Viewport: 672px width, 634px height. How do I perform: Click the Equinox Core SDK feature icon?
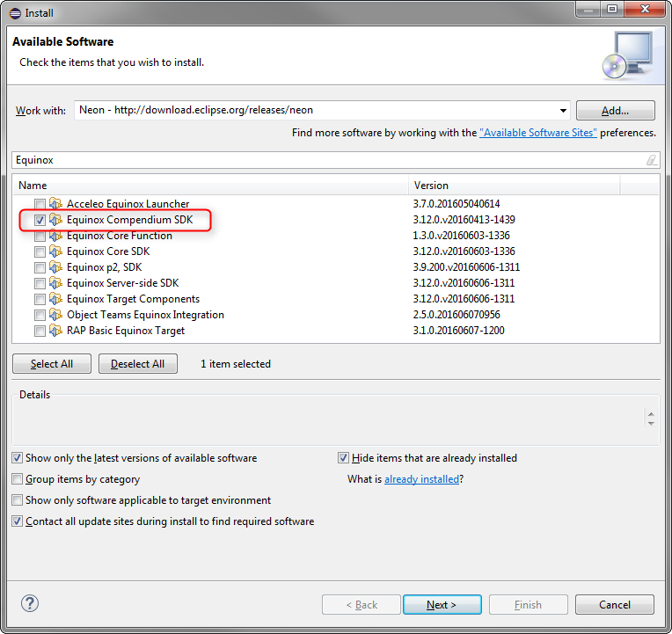click(55, 251)
